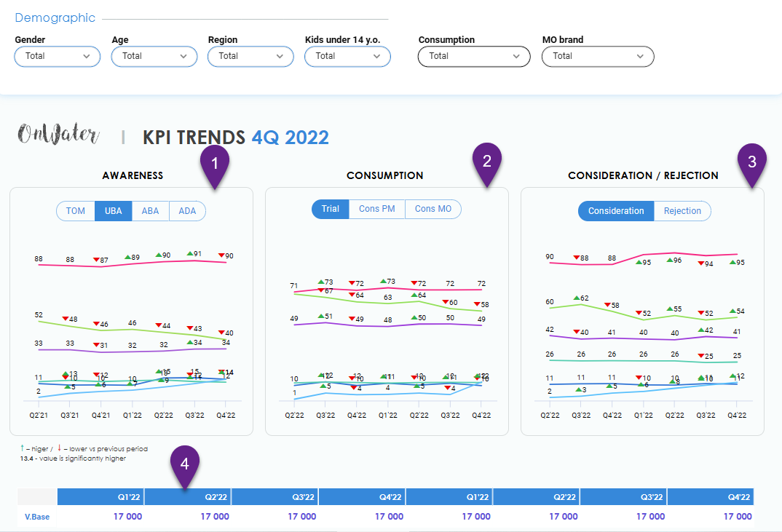Select the ABA awareness option
Screen dimensions: 782x532
[151, 211]
